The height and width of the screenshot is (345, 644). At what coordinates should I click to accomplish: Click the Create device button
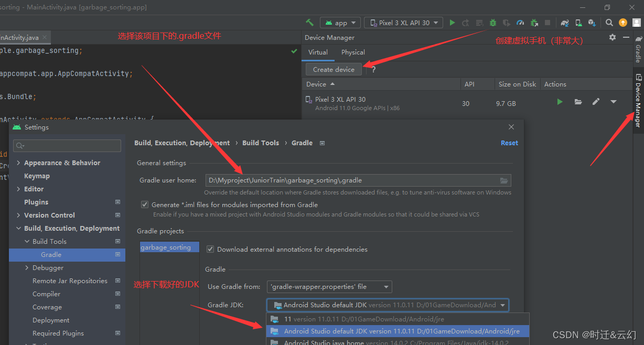pos(334,69)
